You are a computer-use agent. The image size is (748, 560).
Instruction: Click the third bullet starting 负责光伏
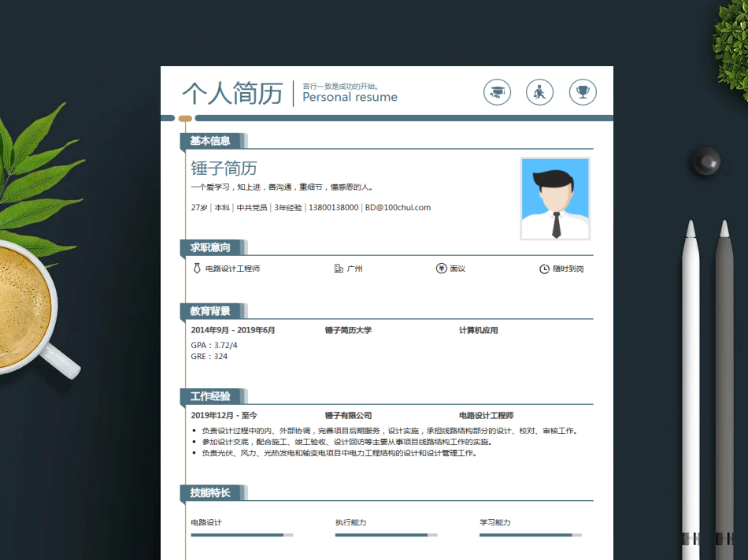(339, 453)
